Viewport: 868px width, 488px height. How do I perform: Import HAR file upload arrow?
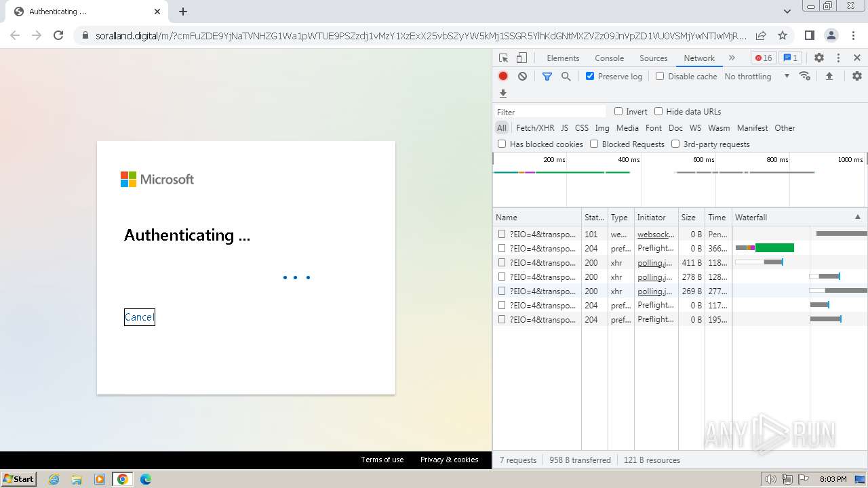[x=829, y=77]
